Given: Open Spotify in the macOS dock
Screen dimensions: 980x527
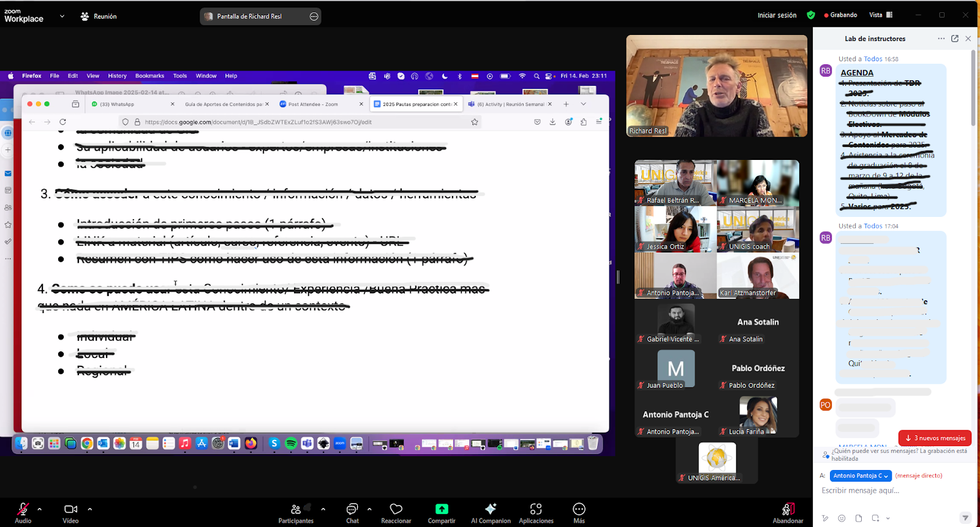Looking at the screenshot, I should pyautogui.click(x=291, y=443).
